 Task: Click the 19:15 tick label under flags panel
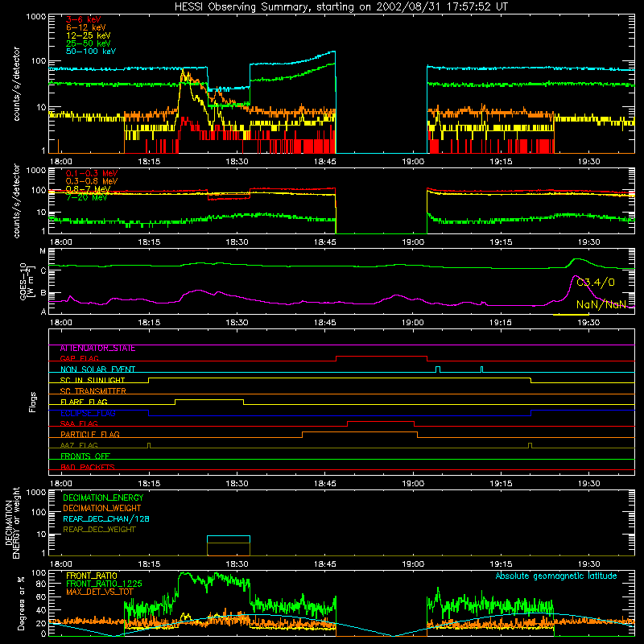coord(501,484)
